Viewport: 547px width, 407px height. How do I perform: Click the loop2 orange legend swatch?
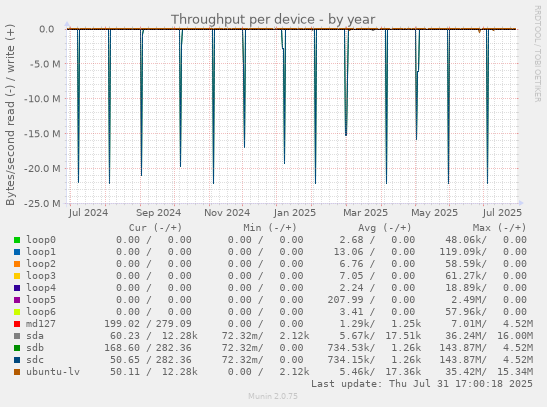(x=17, y=264)
